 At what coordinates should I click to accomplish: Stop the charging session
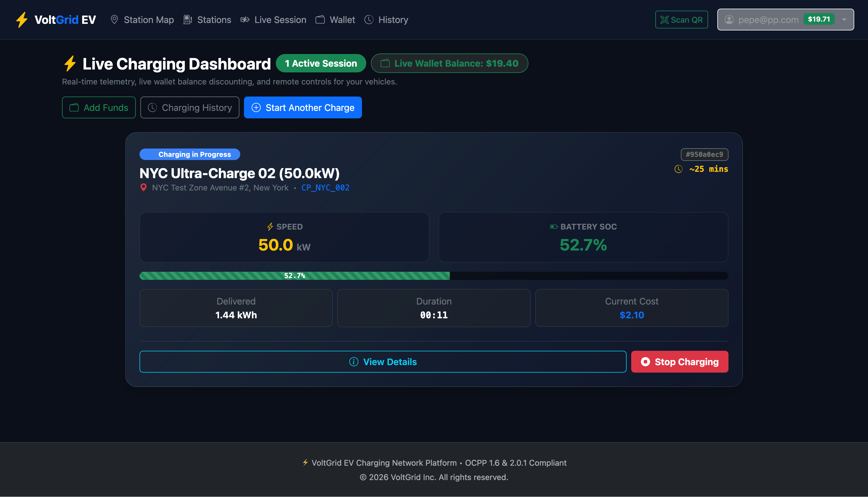(680, 362)
